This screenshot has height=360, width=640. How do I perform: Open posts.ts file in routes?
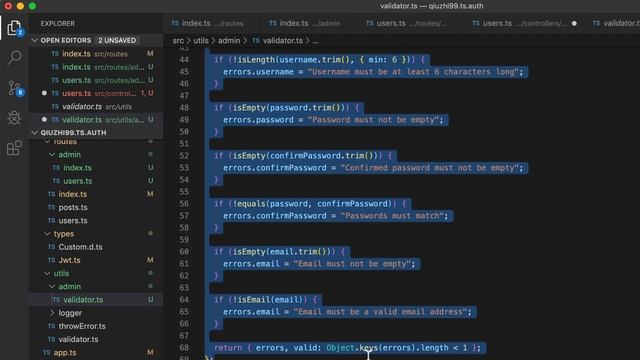[x=73, y=207]
